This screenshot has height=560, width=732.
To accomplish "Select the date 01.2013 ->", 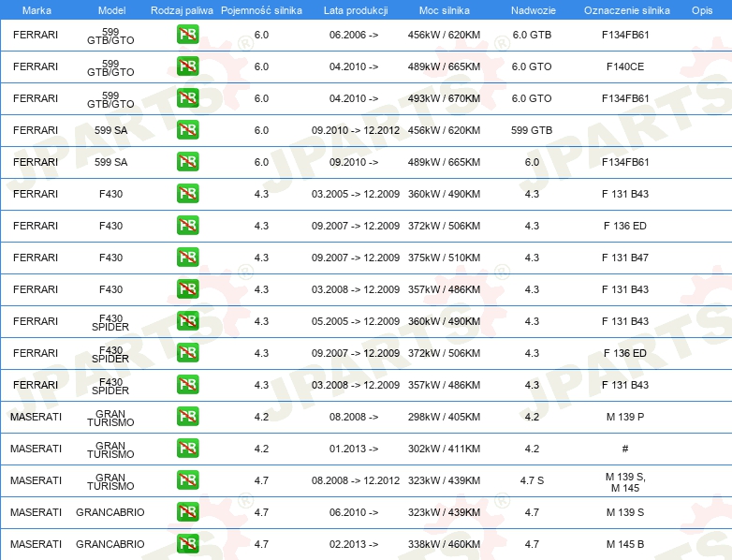I will pos(354,449).
